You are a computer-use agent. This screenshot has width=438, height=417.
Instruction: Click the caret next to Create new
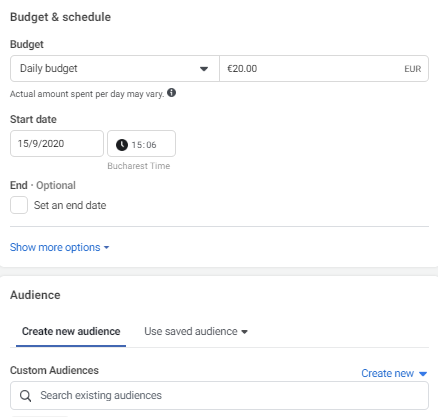pos(423,374)
